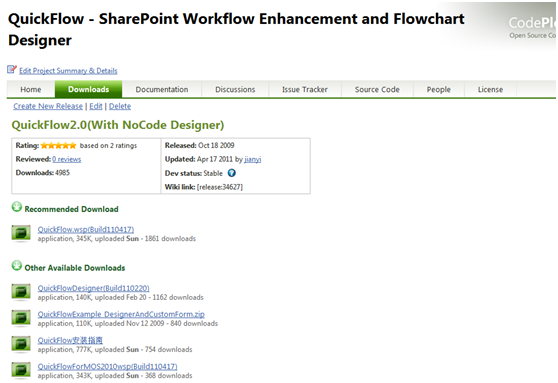Click the file icon for QuickFlow.wsp(Build110417)

coord(21,234)
